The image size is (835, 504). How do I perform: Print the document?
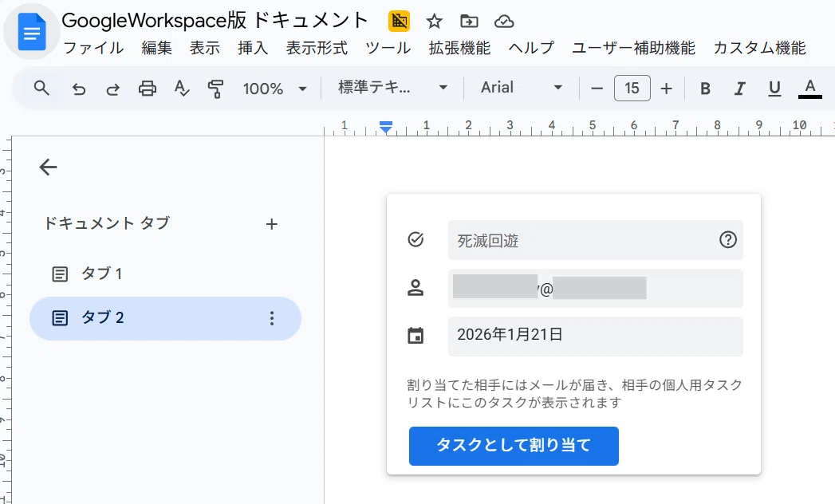[x=148, y=89]
